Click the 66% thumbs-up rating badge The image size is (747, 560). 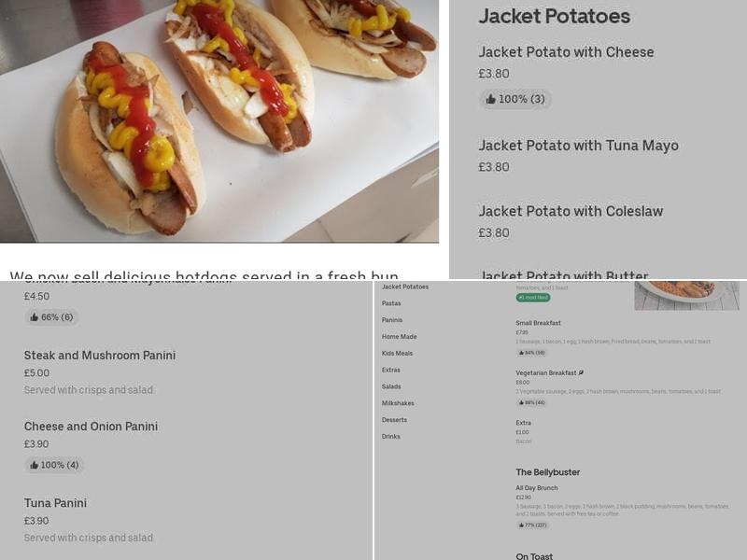click(x=51, y=317)
